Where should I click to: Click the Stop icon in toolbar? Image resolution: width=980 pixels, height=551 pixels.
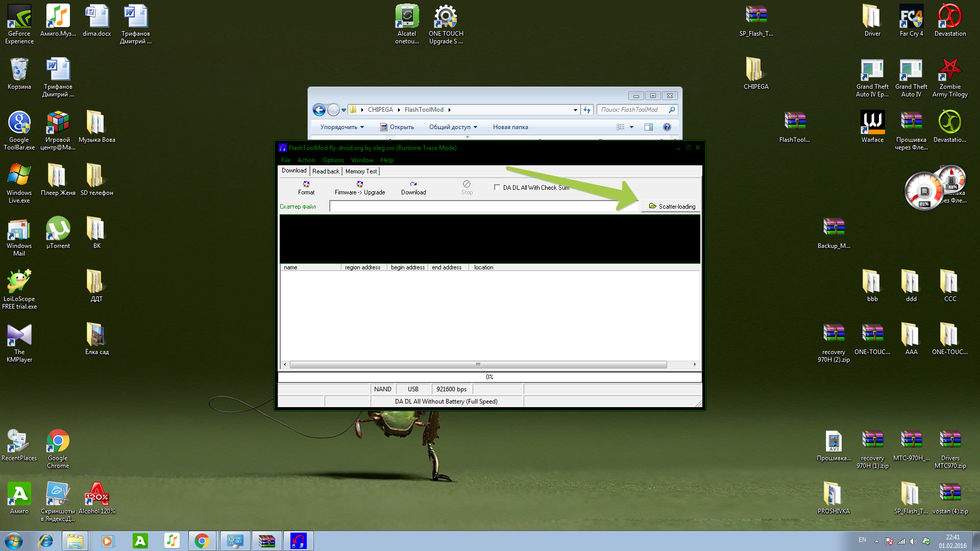coord(467,184)
